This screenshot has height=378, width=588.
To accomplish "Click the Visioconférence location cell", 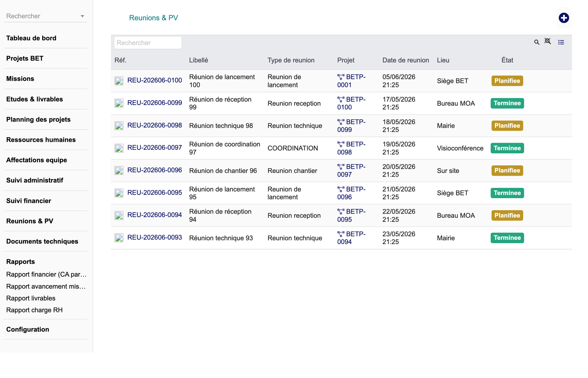I will click(x=460, y=148).
